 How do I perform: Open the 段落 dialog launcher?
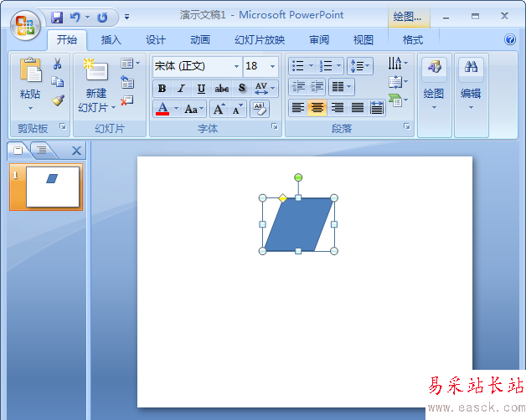[407, 126]
